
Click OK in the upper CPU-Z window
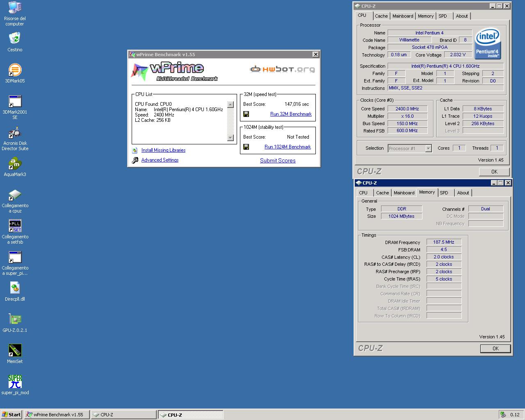(494, 172)
